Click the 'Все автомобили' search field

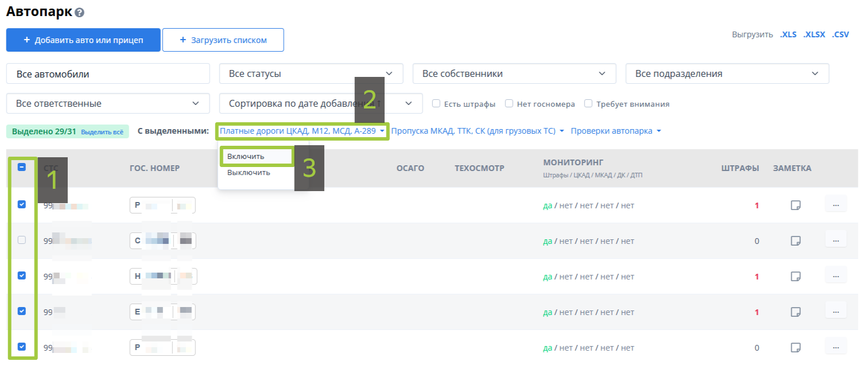(x=108, y=73)
